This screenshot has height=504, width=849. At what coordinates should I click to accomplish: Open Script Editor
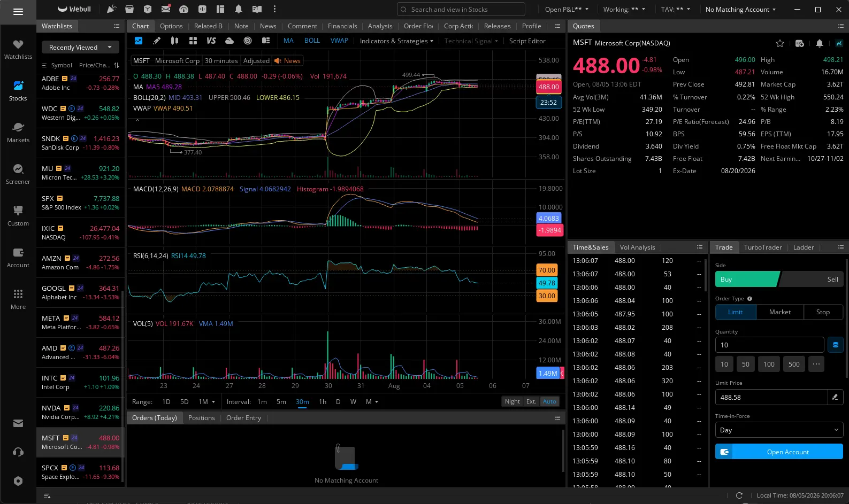tap(527, 41)
